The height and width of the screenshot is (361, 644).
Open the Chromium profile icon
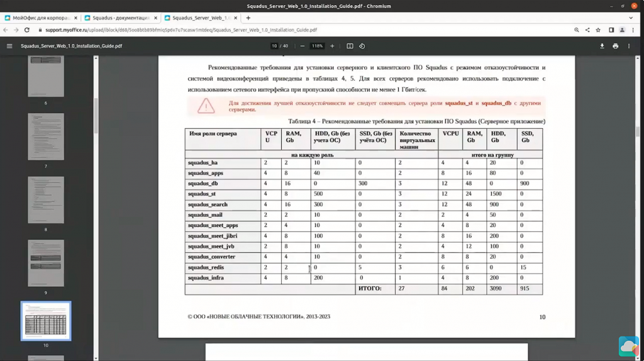click(622, 30)
